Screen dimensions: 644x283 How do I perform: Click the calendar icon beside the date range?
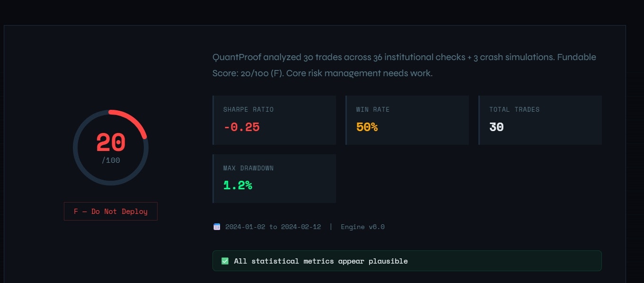click(217, 226)
